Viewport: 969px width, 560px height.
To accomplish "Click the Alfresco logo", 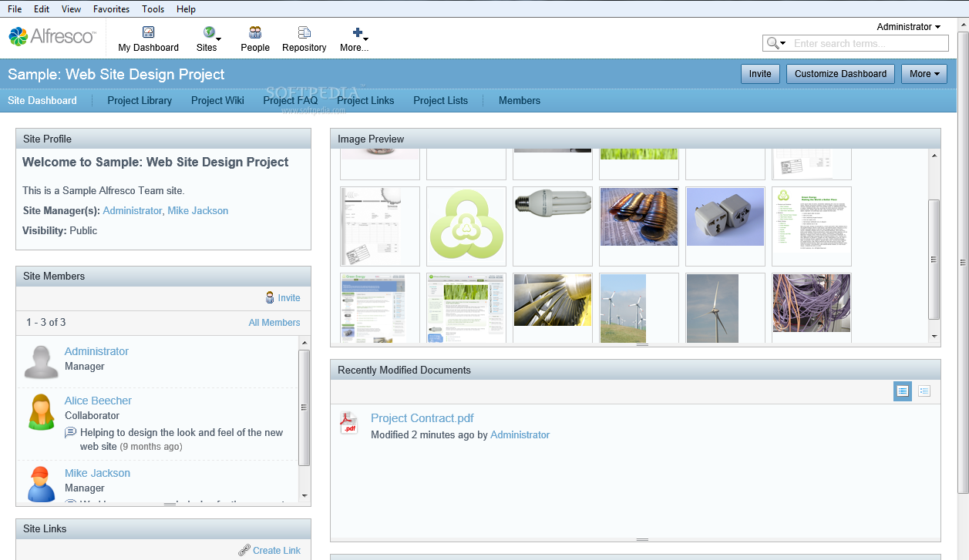I will click(x=52, y=36).
